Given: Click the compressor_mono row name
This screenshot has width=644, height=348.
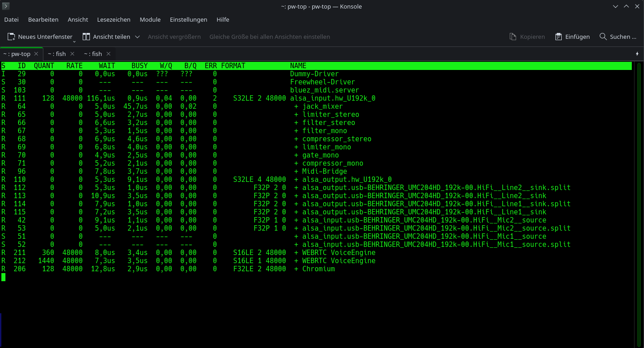Looking at the screenshot, I should [333, 163].
